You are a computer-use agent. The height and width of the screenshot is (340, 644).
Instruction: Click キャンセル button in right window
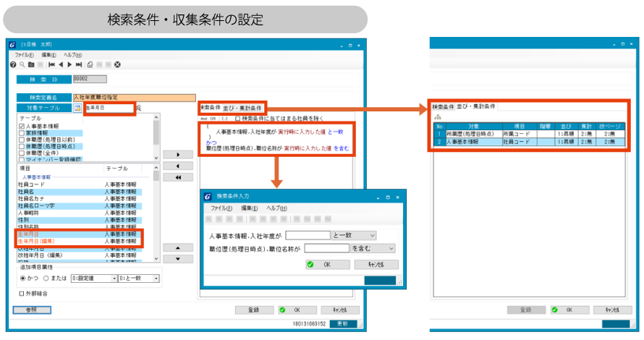coord(613,310)
